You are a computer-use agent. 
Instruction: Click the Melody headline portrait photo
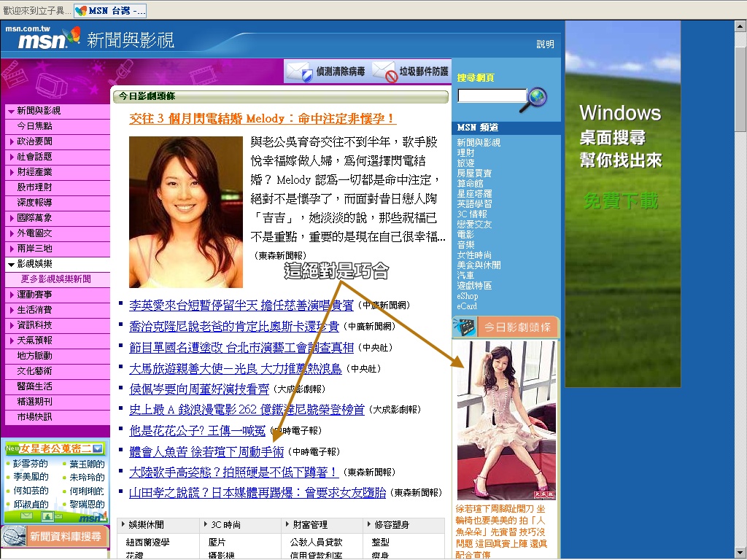[x=186, y=212]
